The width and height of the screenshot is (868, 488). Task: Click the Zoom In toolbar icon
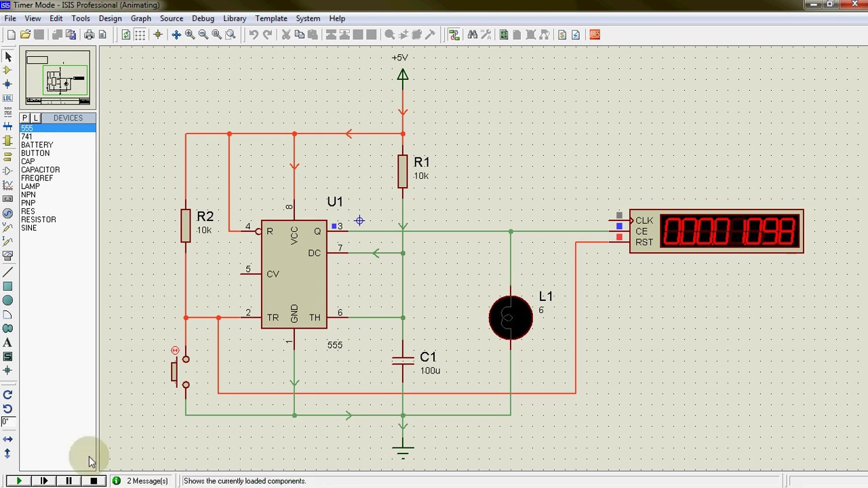pos(190,35)
